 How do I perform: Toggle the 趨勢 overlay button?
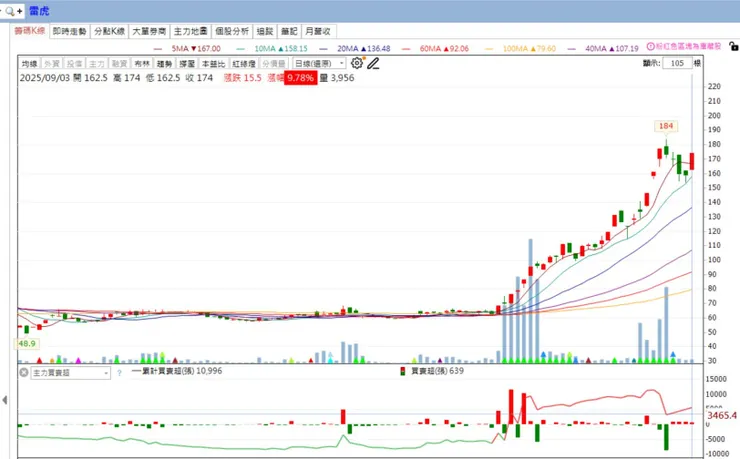[x=164, y=63]
